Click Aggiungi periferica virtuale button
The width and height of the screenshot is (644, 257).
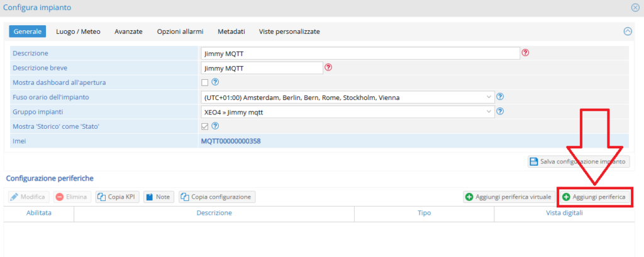508,197
